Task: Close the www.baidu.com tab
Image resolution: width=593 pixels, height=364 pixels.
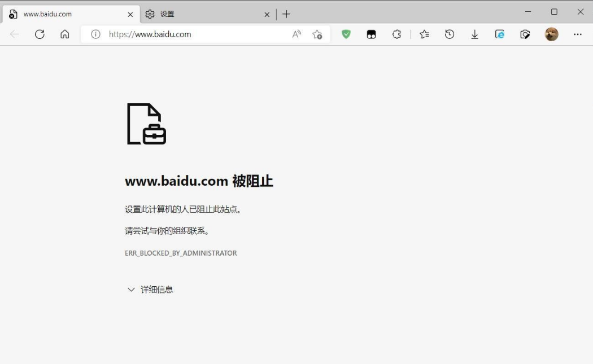Action: coord(130,14)
